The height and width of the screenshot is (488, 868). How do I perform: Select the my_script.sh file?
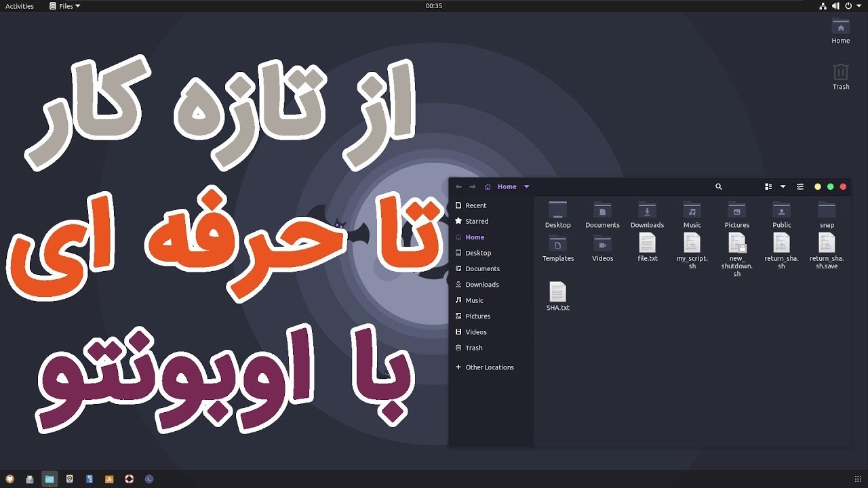(x=692, y=251)
